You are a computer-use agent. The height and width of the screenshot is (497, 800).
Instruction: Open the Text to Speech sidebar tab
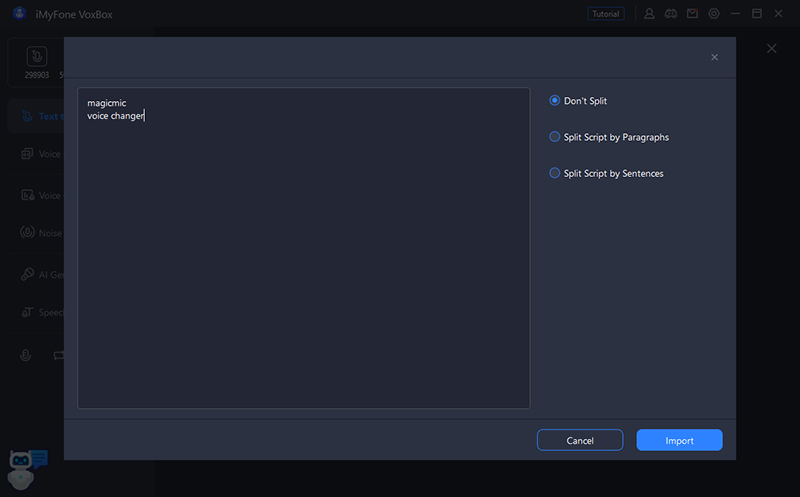pyautogui.click(x=36, y=116)
